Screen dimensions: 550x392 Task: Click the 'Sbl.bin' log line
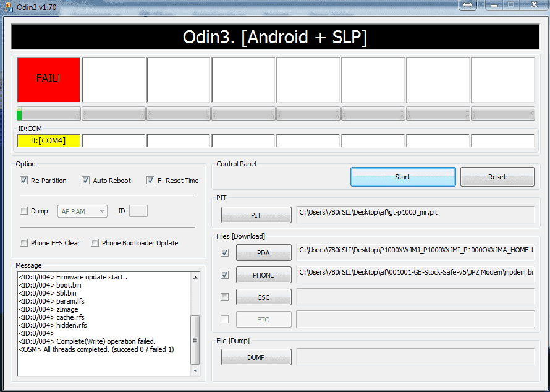(x=48, y=293)
